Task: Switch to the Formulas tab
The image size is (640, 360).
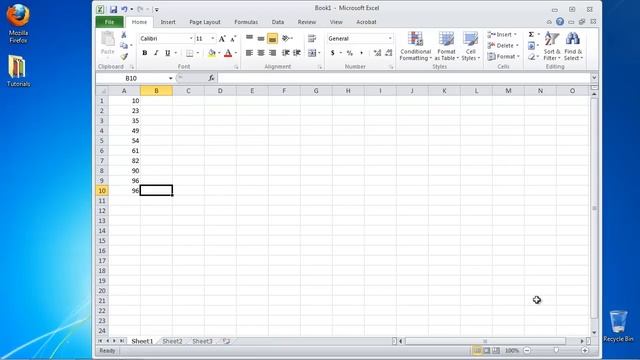Action: [x=246, y=22]
